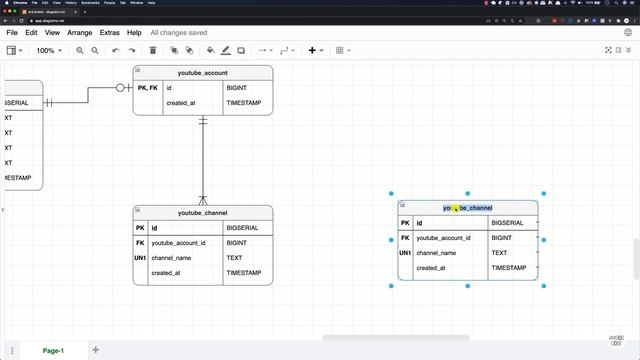Image resolution: width=640 pixels, height=360 pixels.
Task: Select the PK, FK cell in youtube_account
Action: pyautogui.click(x=148, y=88)
